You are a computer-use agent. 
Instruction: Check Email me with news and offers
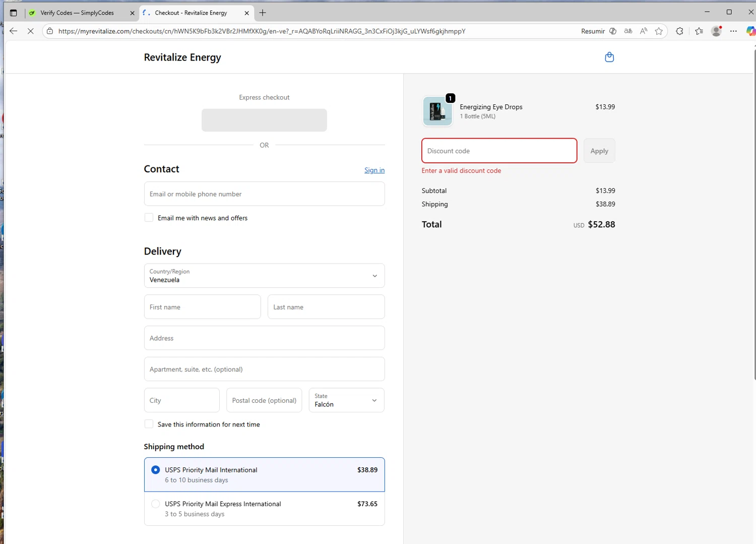(149, 218)
